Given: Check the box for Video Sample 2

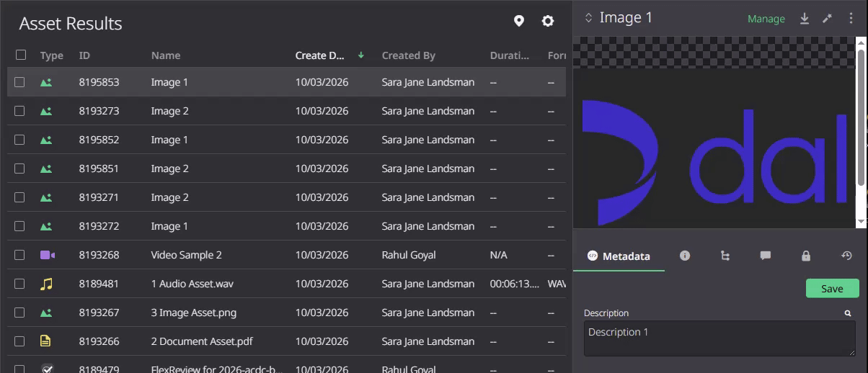Looking at the screenshot, I should (20, 255).
